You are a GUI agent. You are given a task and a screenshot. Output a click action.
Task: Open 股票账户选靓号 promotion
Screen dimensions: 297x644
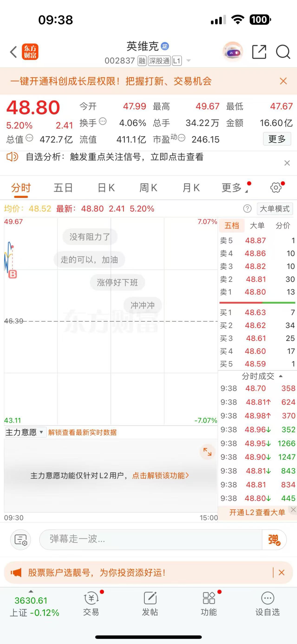coord(97,572)
